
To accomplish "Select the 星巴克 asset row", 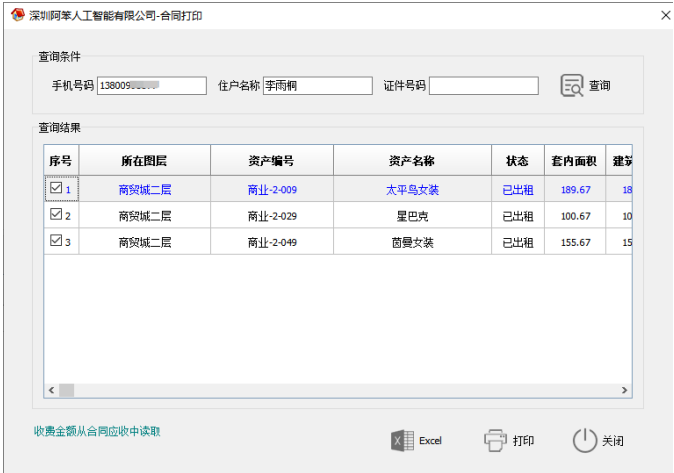I will (x=412, y=215).
